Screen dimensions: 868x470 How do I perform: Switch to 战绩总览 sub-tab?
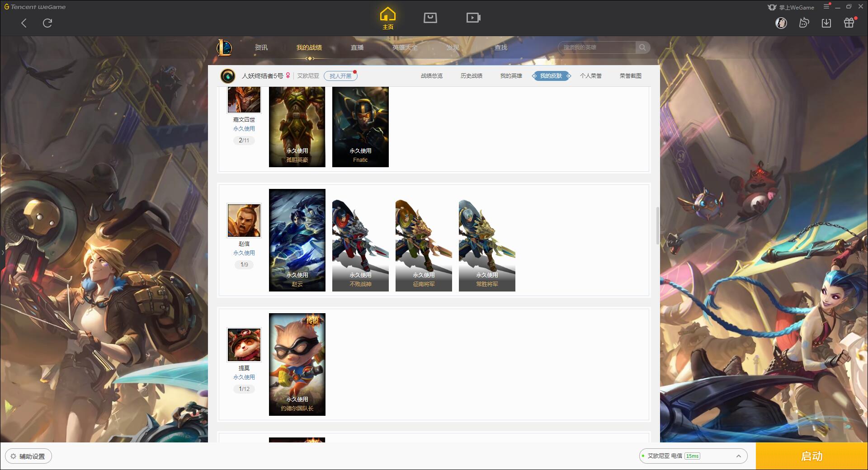432,76
